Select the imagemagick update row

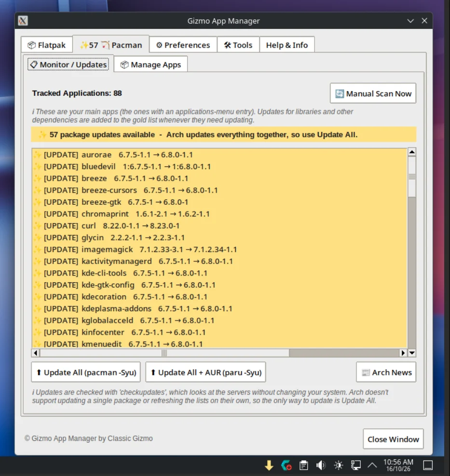(x=219, y=249)
